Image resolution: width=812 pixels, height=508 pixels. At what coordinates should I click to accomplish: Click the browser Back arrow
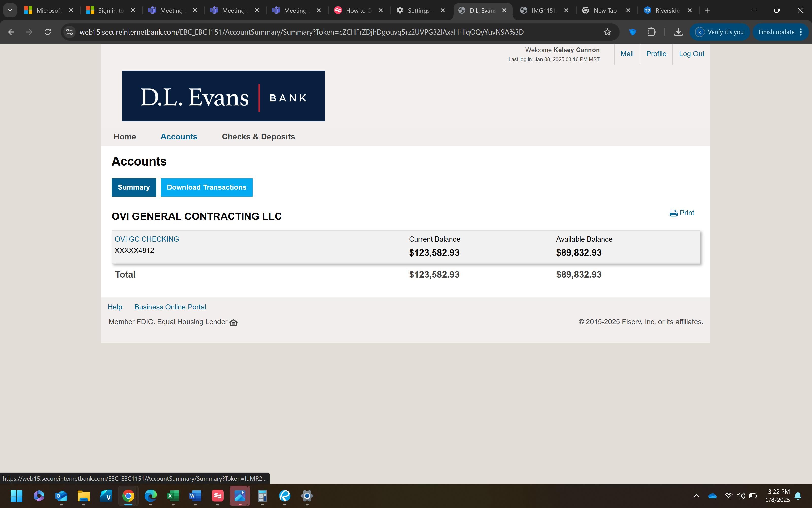point(11,32)
